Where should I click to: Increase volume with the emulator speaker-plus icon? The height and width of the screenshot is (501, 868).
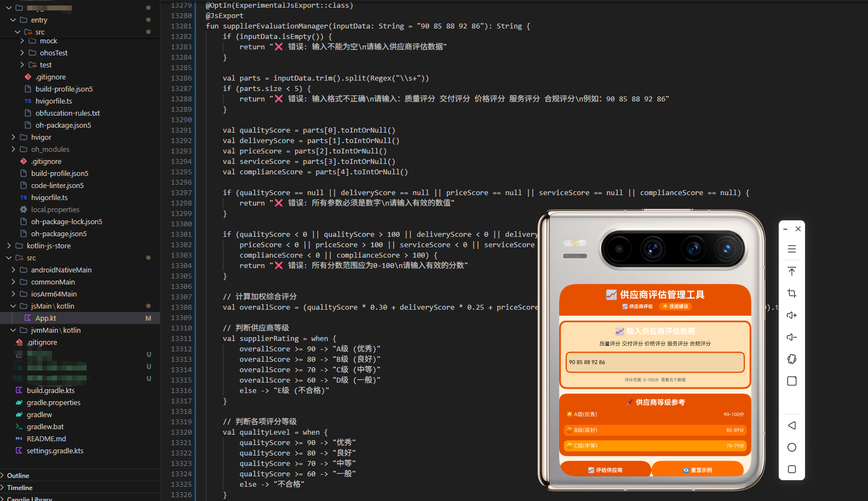(x=791, y=315)
